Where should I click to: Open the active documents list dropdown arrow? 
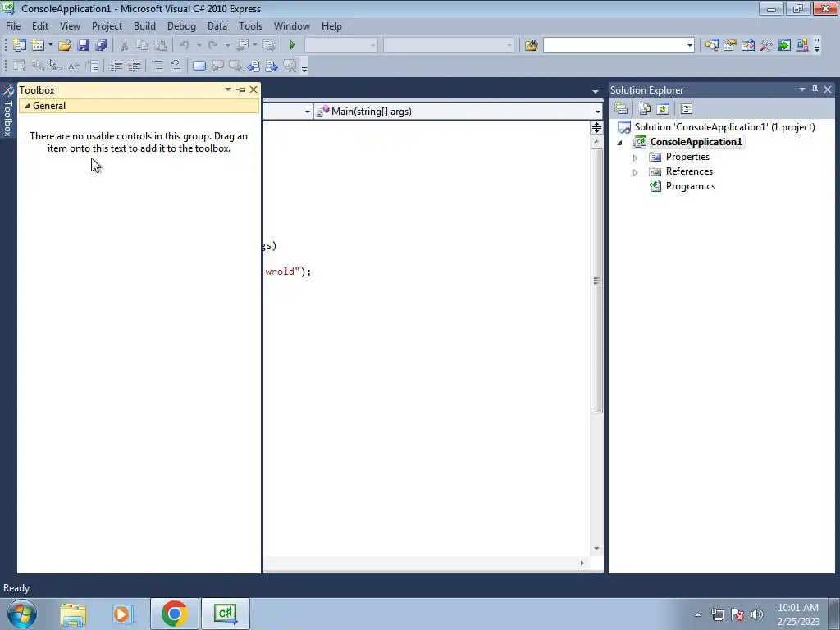[x=596, y=92]
